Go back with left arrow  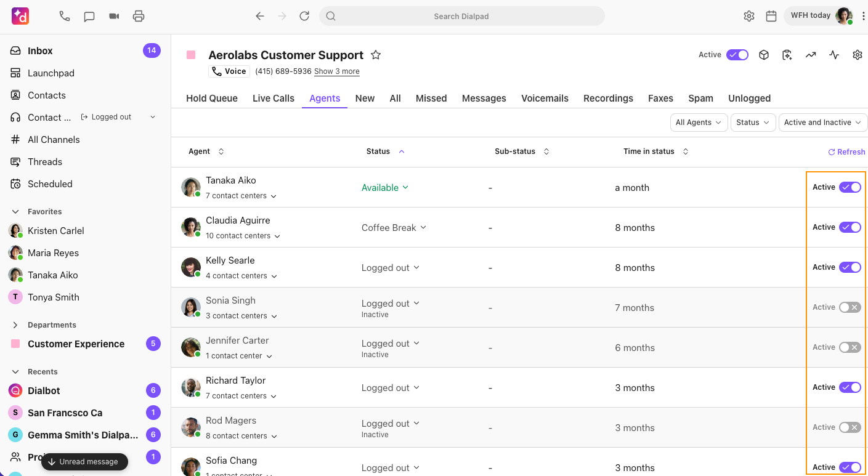click(x=260, y=16)
